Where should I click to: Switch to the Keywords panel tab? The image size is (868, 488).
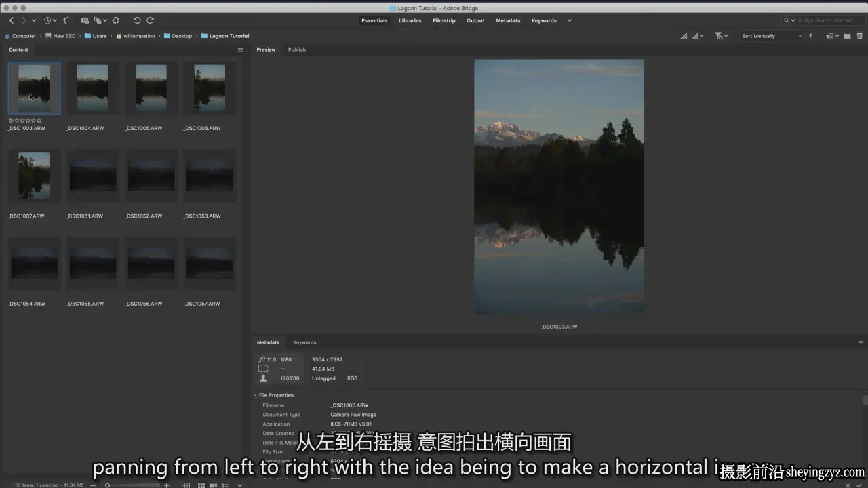(x=304, y=342)
